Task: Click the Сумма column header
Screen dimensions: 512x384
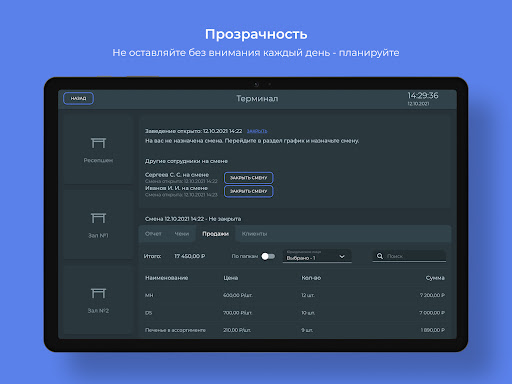Action: [x=435, y=278]
